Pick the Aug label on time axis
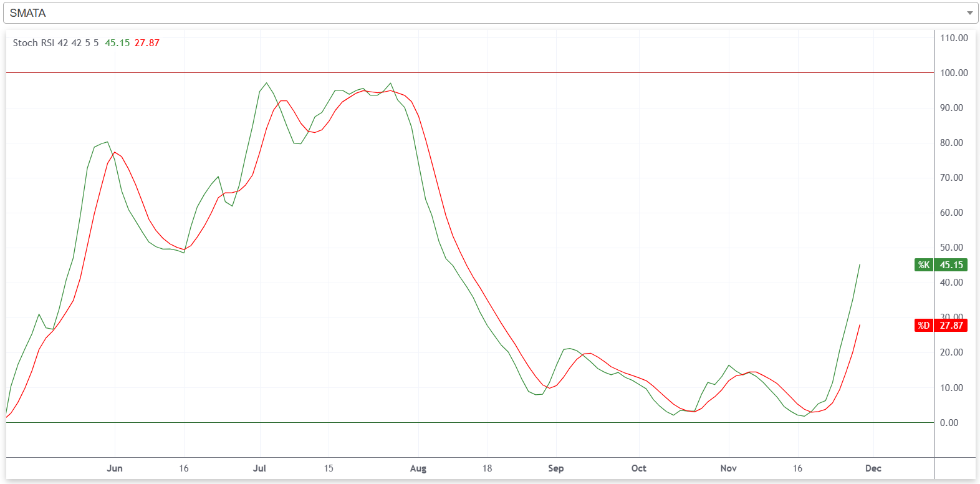The image size is (980, 484). pos(418,468)
